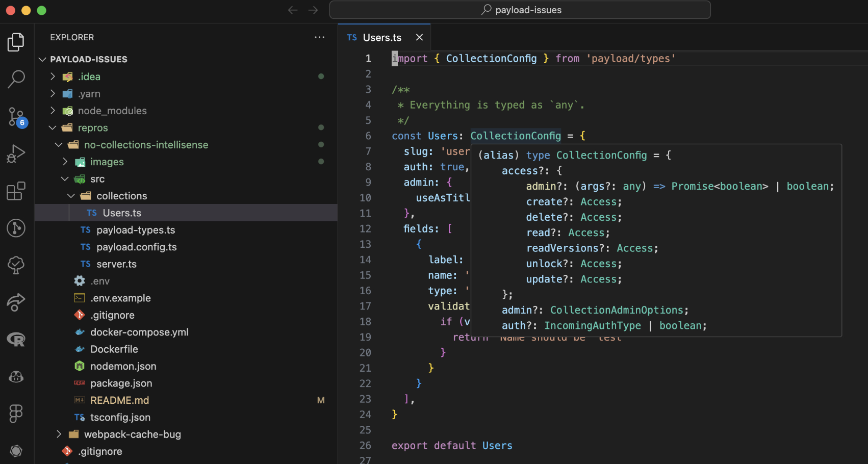Select the TS icon next to Users.ts tab
This screenshot has width=868, height=464.
pyautogui.click(x=351, y=37)
